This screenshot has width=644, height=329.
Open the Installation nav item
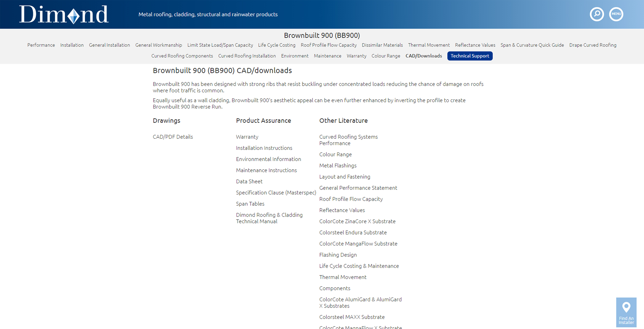pos(72,45)
